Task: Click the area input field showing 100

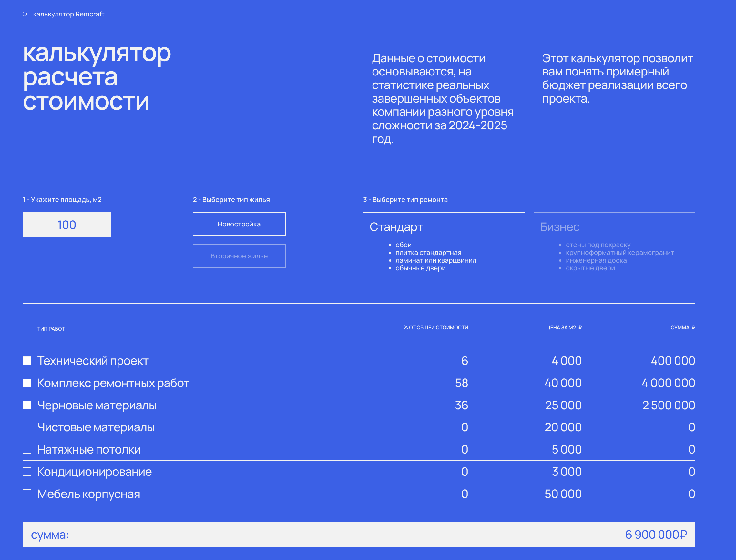Action: [x=67, y=225]
